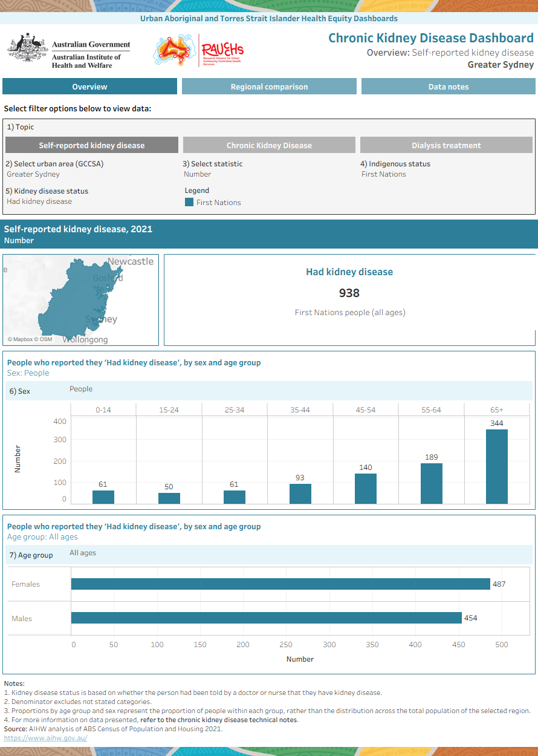Click the 65+ column header
Screen dimensions: 538x756
[x=497, y=410]
